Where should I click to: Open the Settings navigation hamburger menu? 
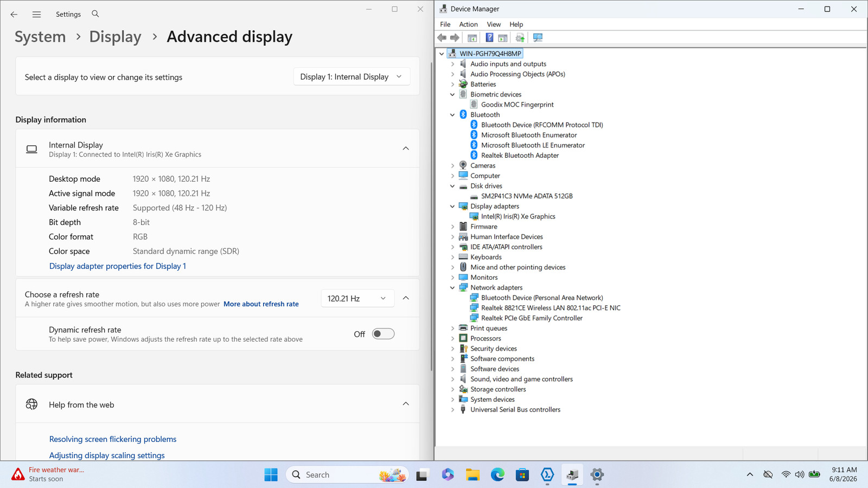36,15
